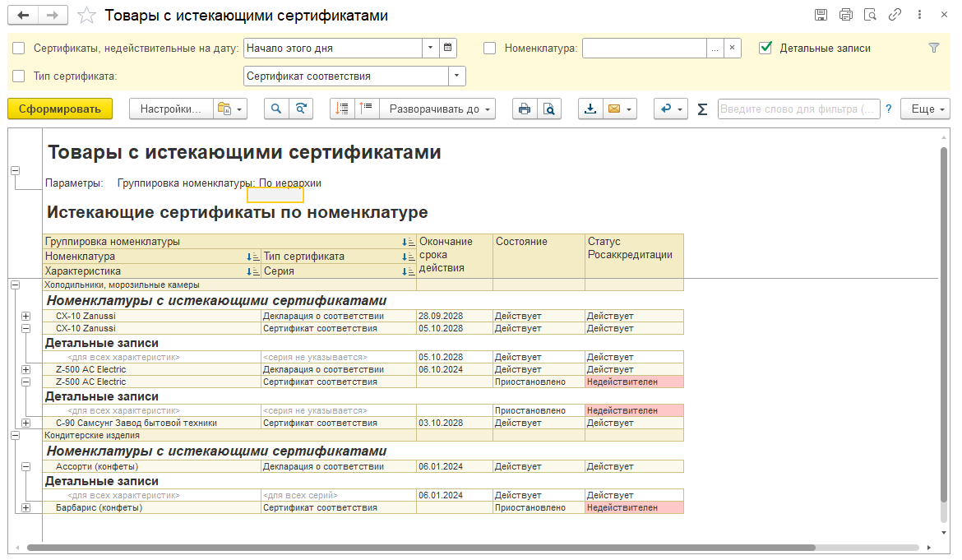This screenshot has height=560, width=962.
Task: Open report Настройки
Action: [x=170, y=109]
